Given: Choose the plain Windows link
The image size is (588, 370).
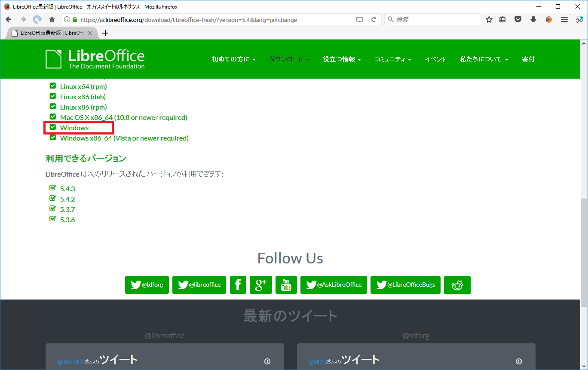Looking at the screenshot, I should (x=74, y=128).
